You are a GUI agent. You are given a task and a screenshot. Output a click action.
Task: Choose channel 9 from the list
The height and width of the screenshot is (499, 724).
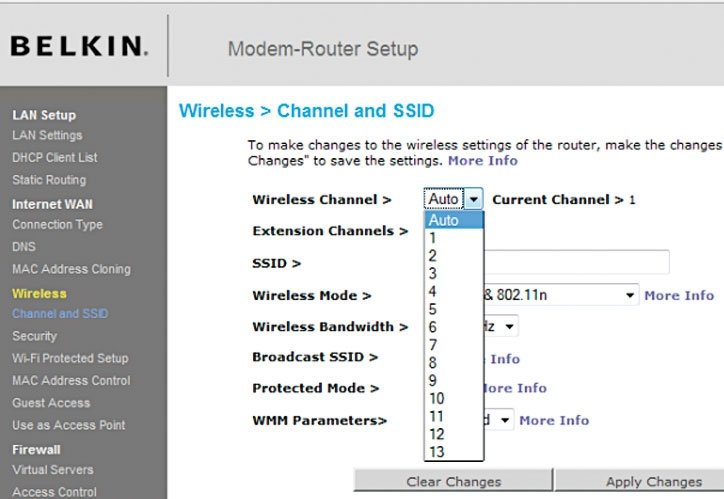(454, 380)
